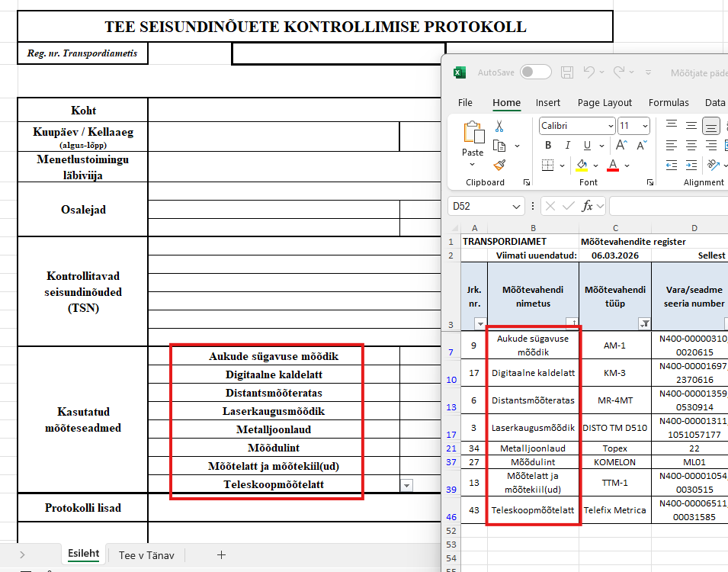Click the Insert Function fx icon
Screen dimensions: 728x572
point(587,206)
